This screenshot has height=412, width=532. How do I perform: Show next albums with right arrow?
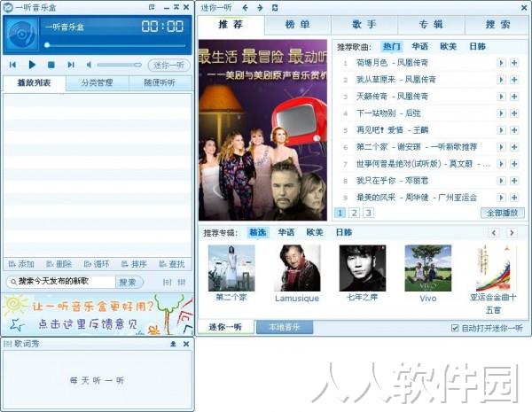coord(512,233)
